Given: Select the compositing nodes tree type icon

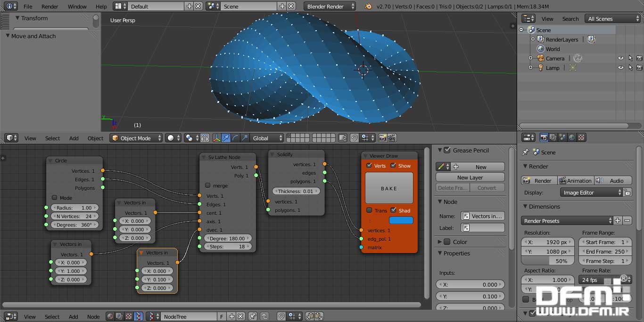Looking at the screenshot, I should (x=119, y=316).
